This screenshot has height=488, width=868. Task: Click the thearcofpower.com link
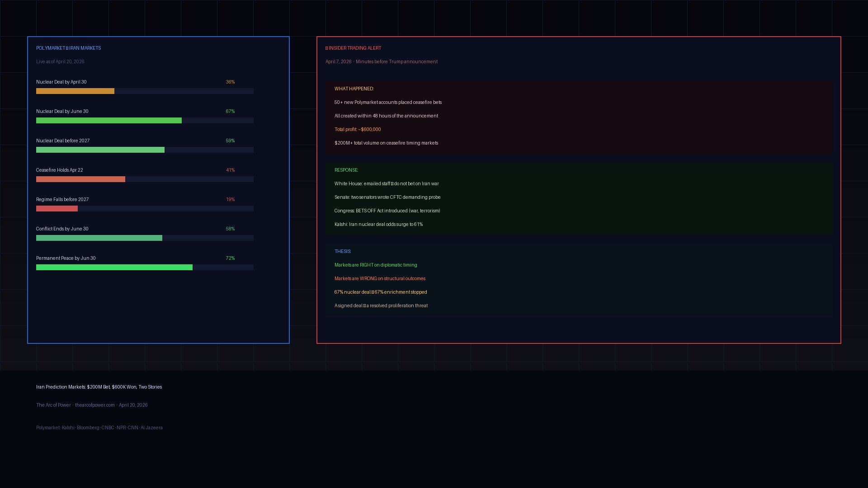[94, 405]
